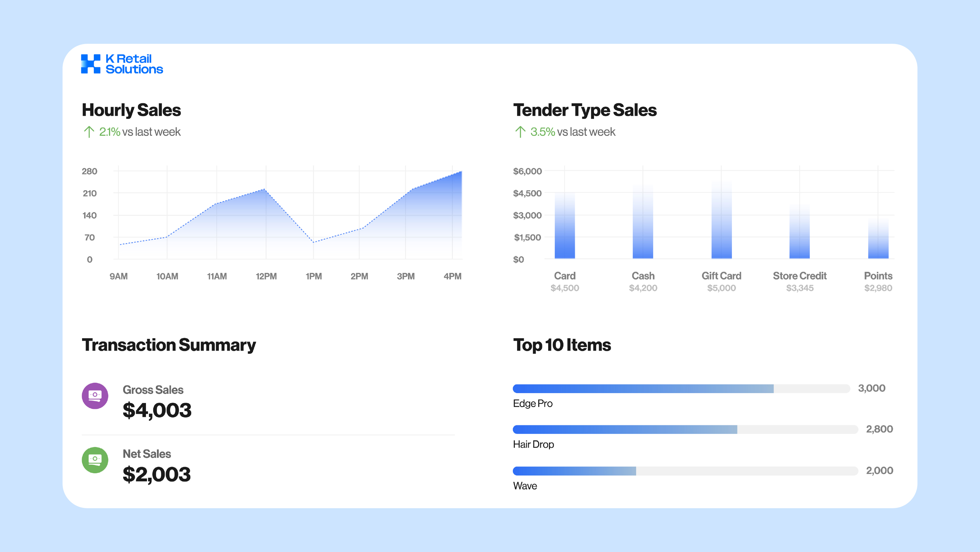Click the Hourly Sales heading

[131, 110]
